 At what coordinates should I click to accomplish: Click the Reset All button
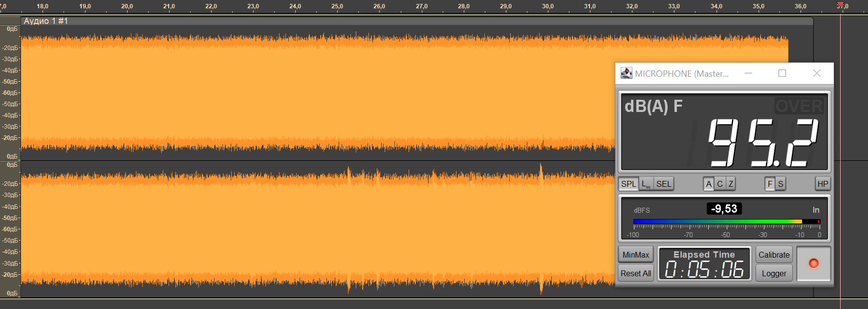click(636, 273)
